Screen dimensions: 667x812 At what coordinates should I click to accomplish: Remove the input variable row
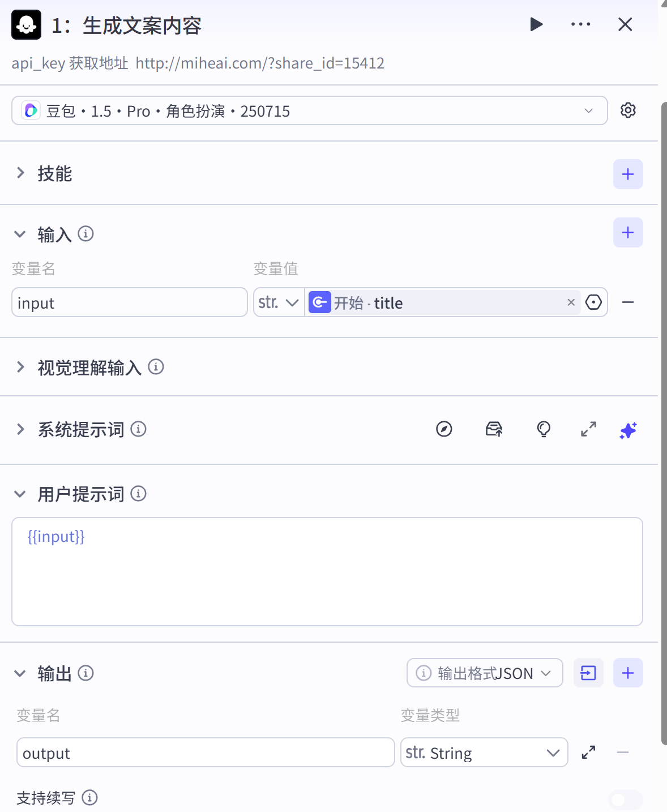[628, 302]
